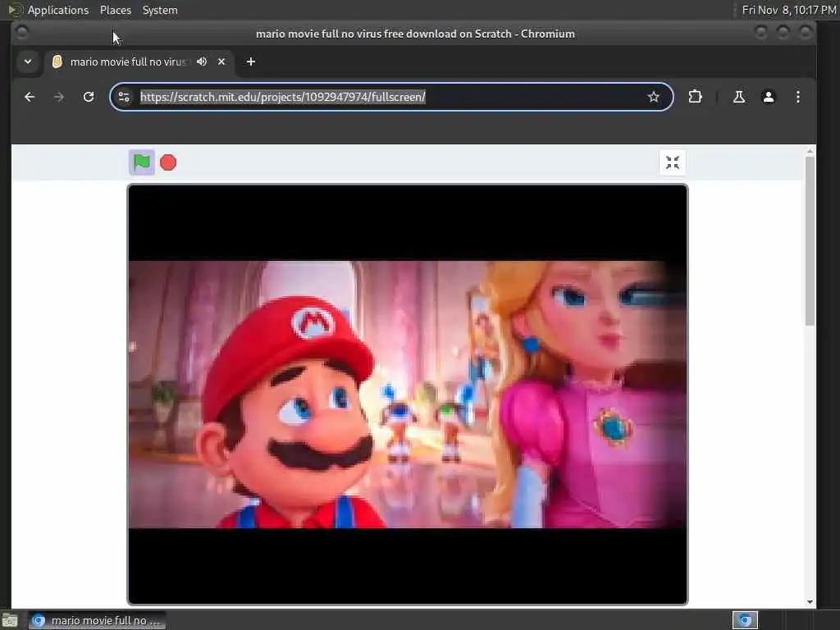Click the URL address field
840x630 pixels.
(390, 97)
